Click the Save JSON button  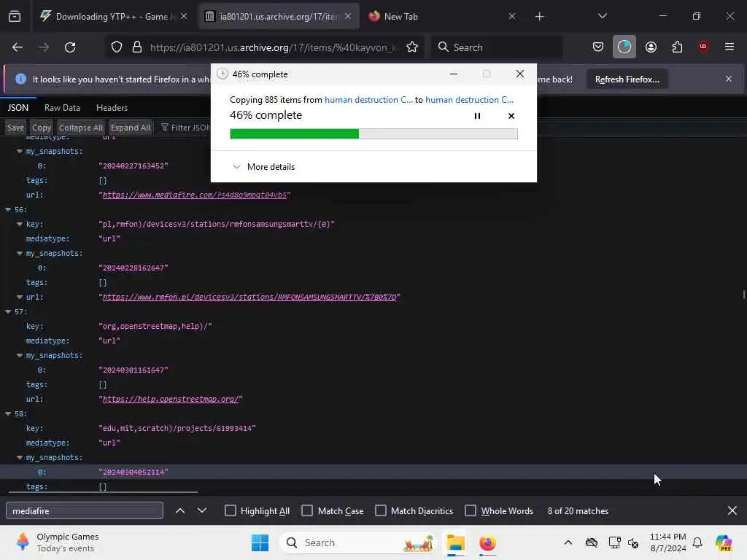(x=16, y=128)
